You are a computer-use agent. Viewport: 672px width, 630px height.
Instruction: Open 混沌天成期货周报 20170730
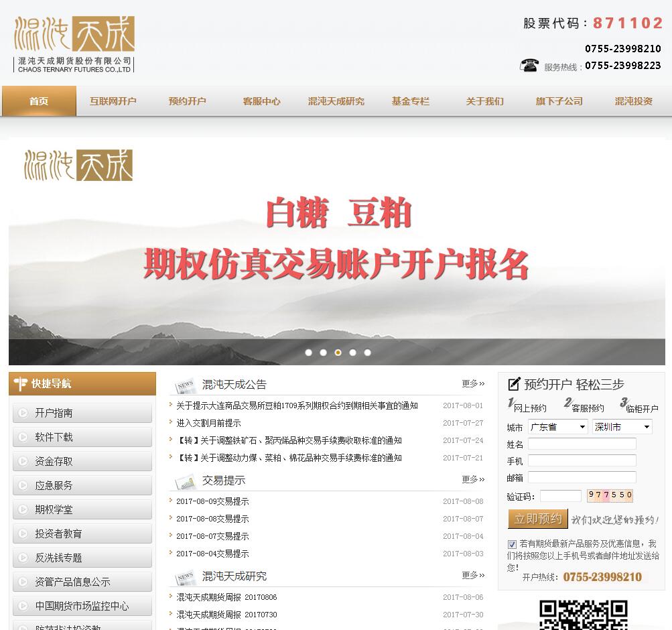click(x=226, y=615)
